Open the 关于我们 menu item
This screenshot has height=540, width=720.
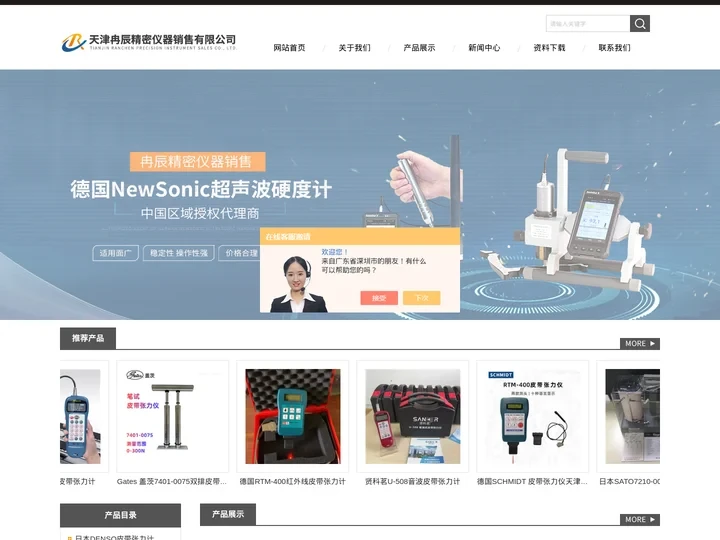click(354, 48)
